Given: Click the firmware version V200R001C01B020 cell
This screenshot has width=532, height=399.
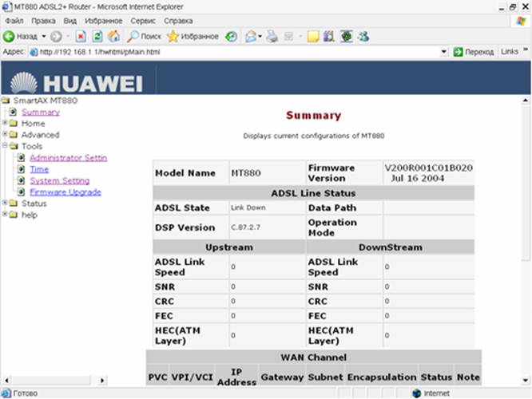Looking at the screenshot, I should 428,173.
